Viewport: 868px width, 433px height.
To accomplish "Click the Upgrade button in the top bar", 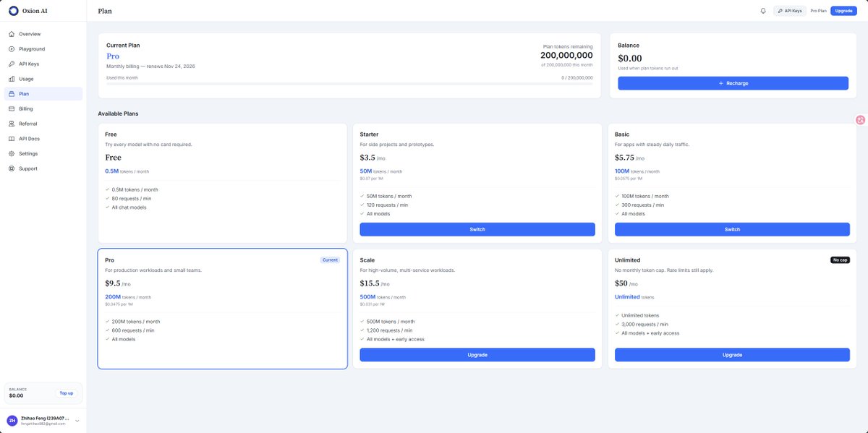I will (843, 11).
